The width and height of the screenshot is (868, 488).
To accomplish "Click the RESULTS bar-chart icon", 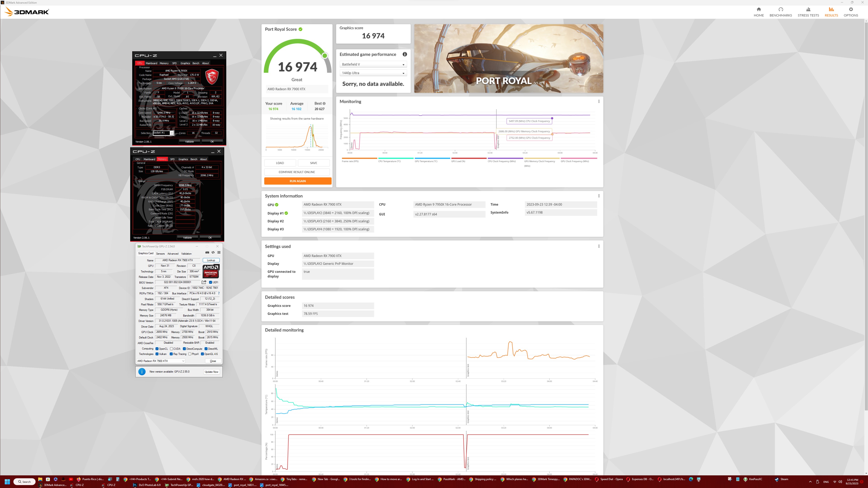I will click(x=831, y=9).
